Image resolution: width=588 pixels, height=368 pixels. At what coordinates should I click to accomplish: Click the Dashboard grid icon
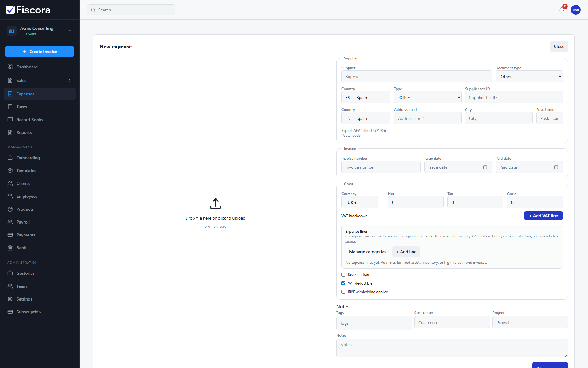[10, 67]
